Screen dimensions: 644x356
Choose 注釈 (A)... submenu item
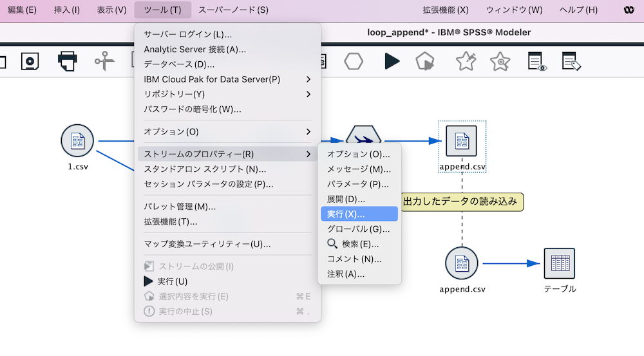point(359,274)
